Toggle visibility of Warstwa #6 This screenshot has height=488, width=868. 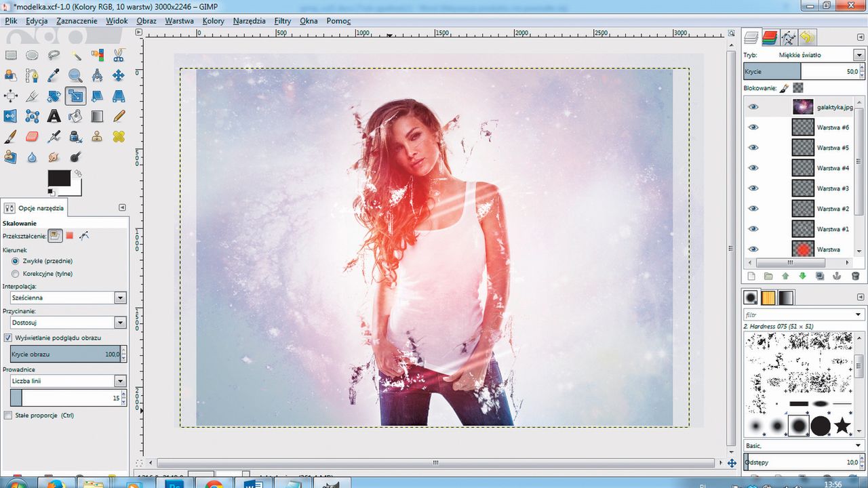coord(753,127)
